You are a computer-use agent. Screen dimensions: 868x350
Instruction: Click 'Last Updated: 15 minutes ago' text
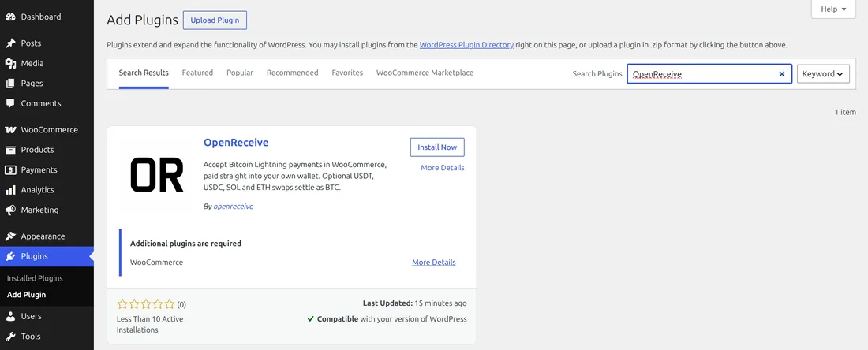(414, 303)
